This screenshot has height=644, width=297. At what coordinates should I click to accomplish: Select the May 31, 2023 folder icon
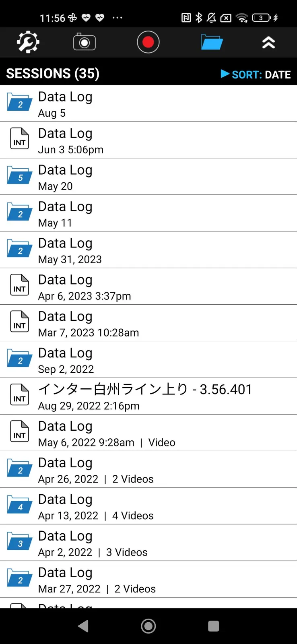click(x=19, y=249)
